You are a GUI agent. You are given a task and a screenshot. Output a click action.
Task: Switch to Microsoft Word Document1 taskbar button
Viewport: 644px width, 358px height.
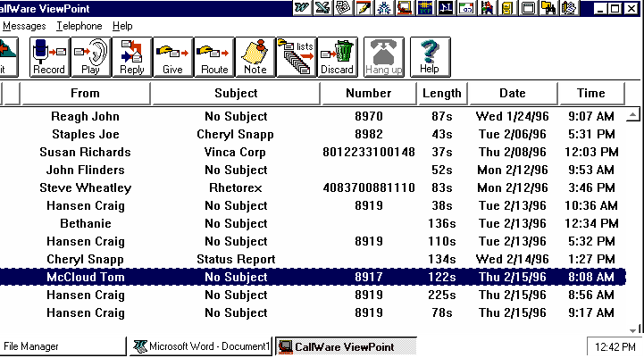201,346
